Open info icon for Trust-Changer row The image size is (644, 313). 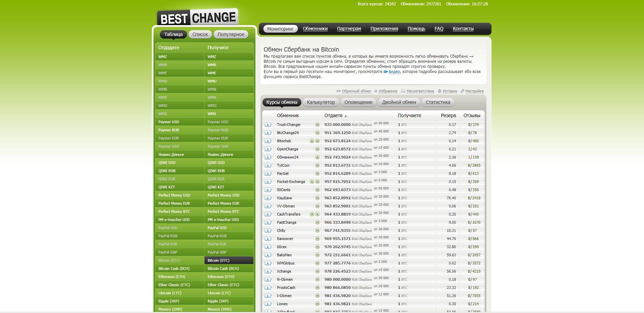(x=268, y=125)
